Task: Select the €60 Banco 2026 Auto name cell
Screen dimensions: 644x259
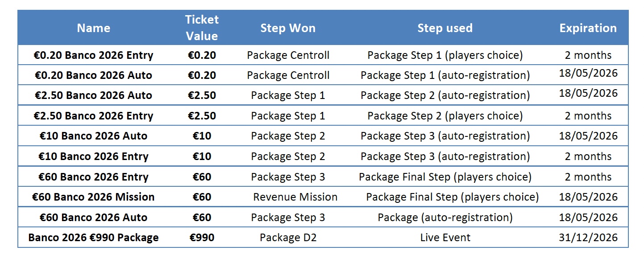Action: (x=93, y=218)
